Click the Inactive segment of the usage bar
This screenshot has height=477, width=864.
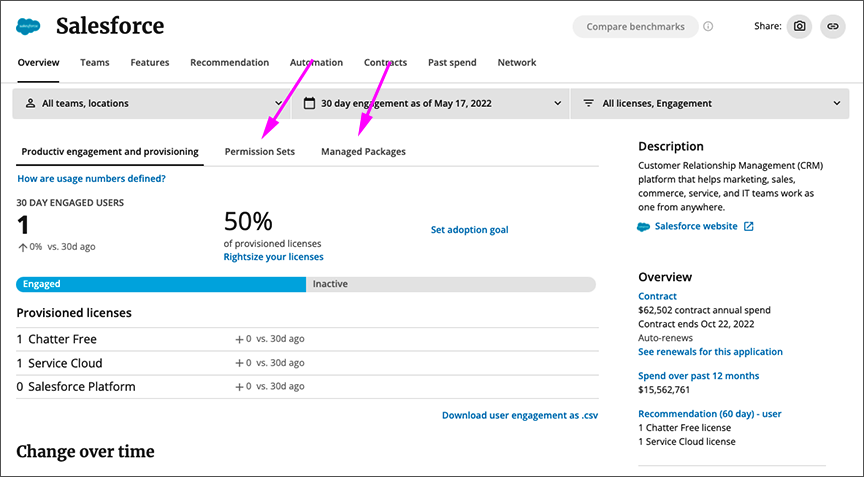coord(451,284)
